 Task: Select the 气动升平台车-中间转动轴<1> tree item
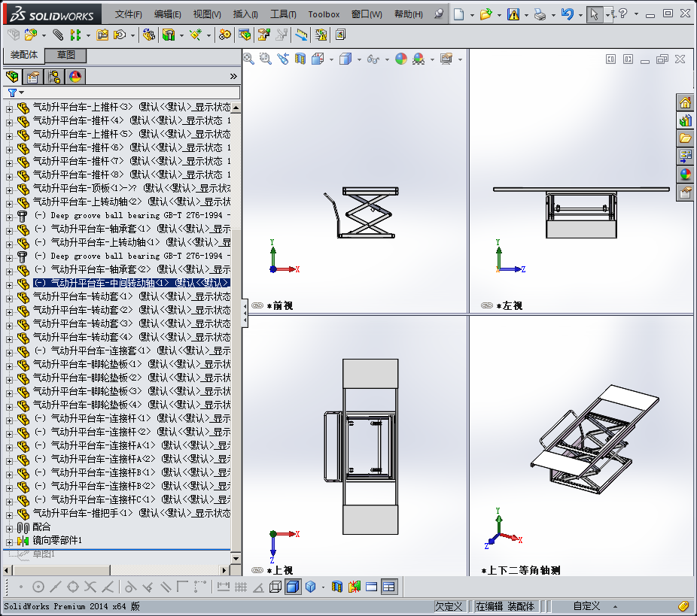pos(132,283)
